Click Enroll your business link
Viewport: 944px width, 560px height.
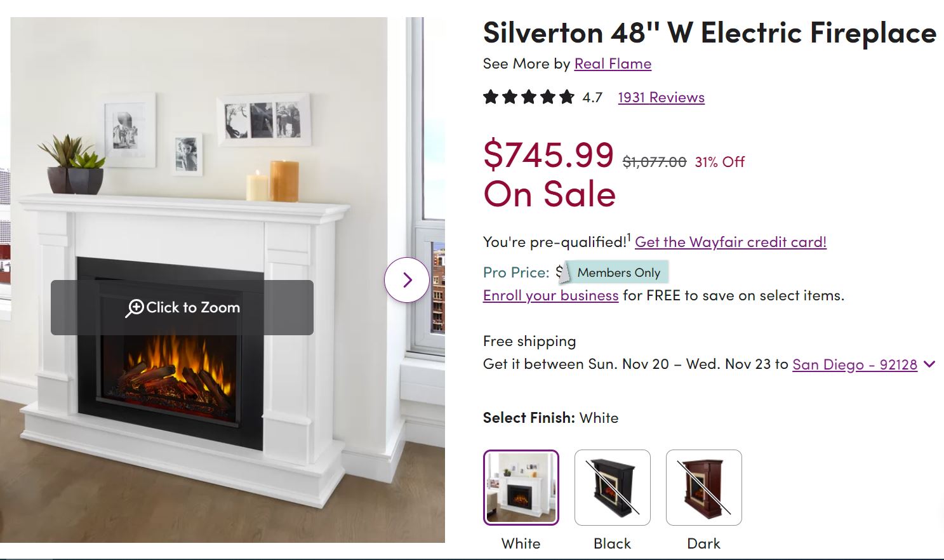coord(550,295)
